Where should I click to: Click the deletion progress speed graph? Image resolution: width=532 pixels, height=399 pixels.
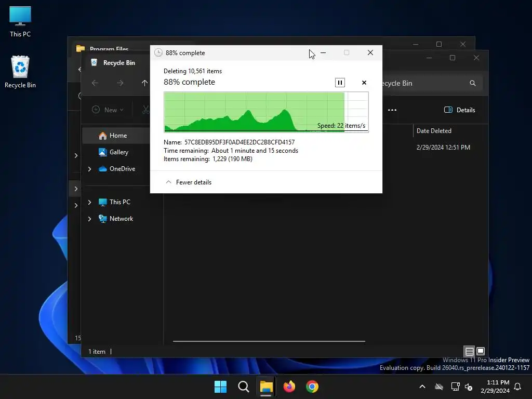266,112
